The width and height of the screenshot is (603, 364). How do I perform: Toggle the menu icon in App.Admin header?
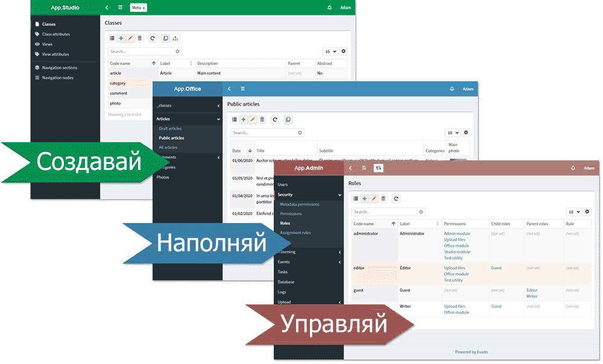point(364,168)
